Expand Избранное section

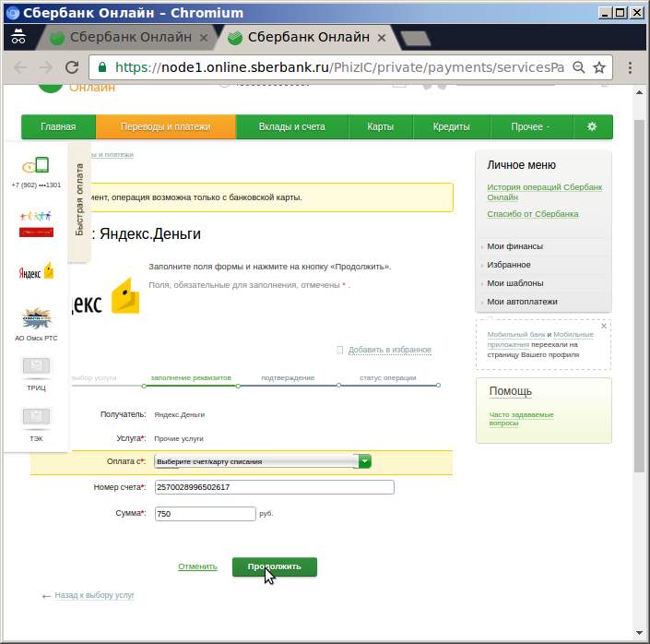pyautogui.click(x=509, y=265)
